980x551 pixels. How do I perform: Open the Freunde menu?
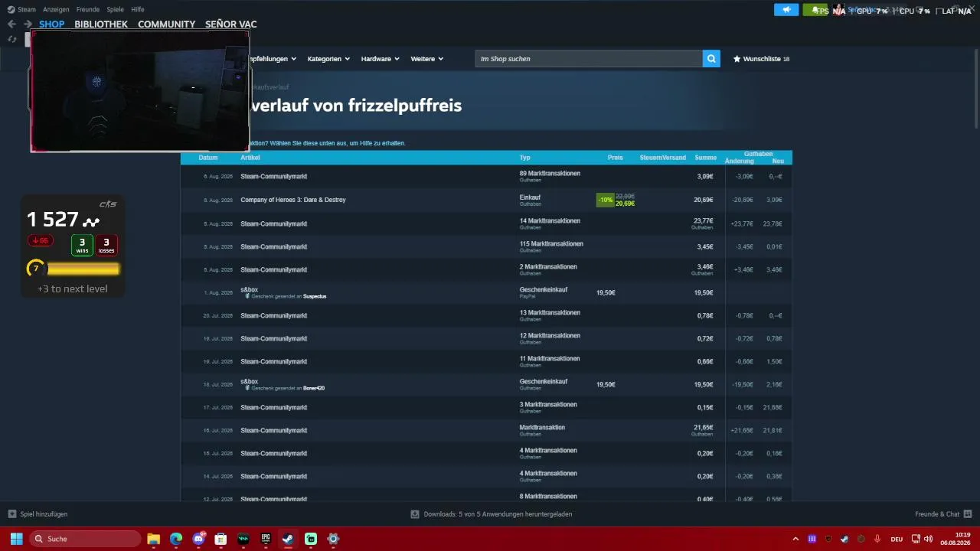(x=88, y=9)
